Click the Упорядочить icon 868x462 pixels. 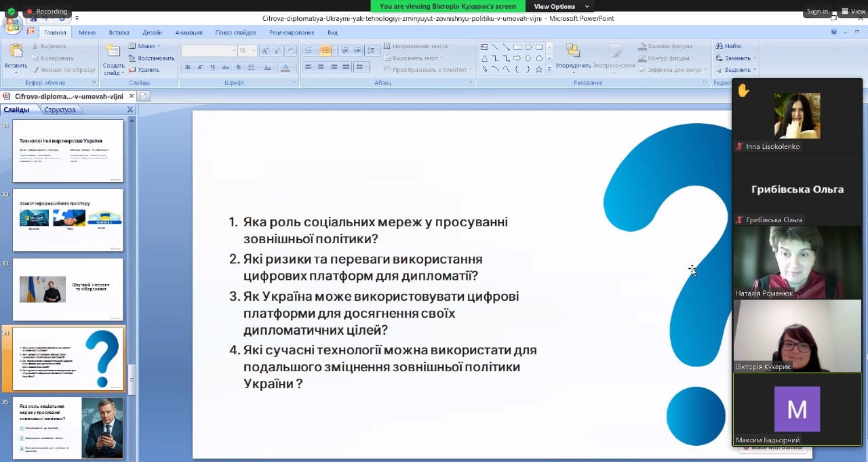(574, 51)
